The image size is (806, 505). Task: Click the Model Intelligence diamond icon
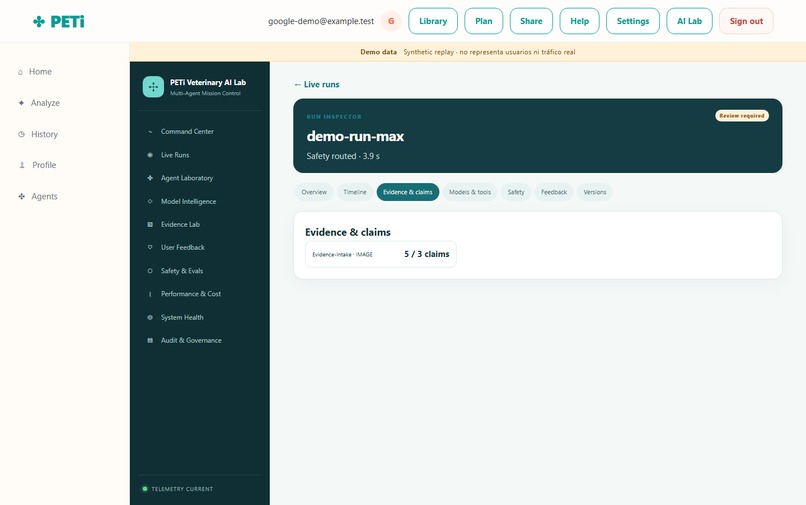[x=150, y=202]
